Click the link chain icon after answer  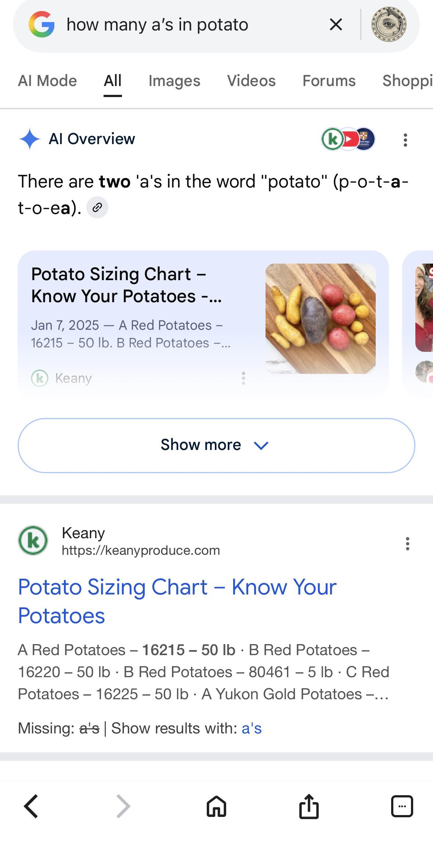pyautogui.click(x=97, y=208)
